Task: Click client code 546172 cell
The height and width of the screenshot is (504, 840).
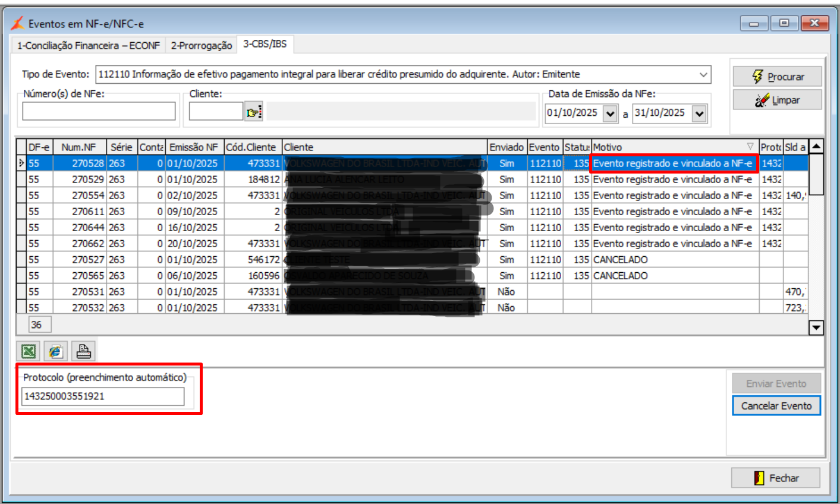Action: [253, 259]
